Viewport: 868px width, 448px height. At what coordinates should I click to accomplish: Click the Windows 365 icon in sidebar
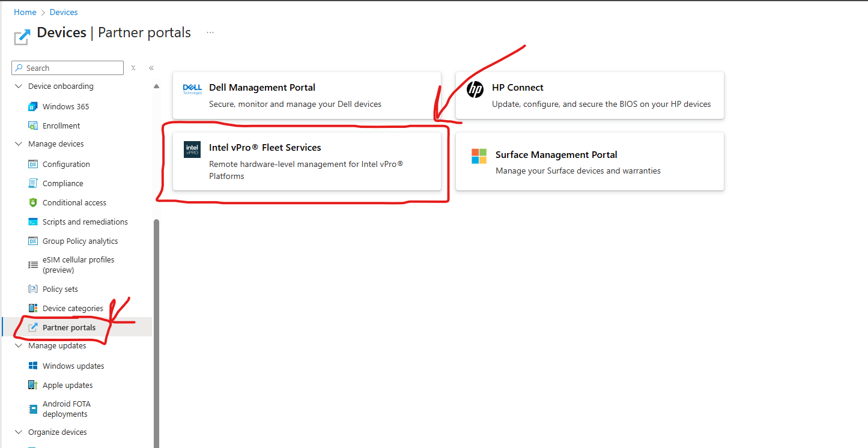(x=33, y=106)
